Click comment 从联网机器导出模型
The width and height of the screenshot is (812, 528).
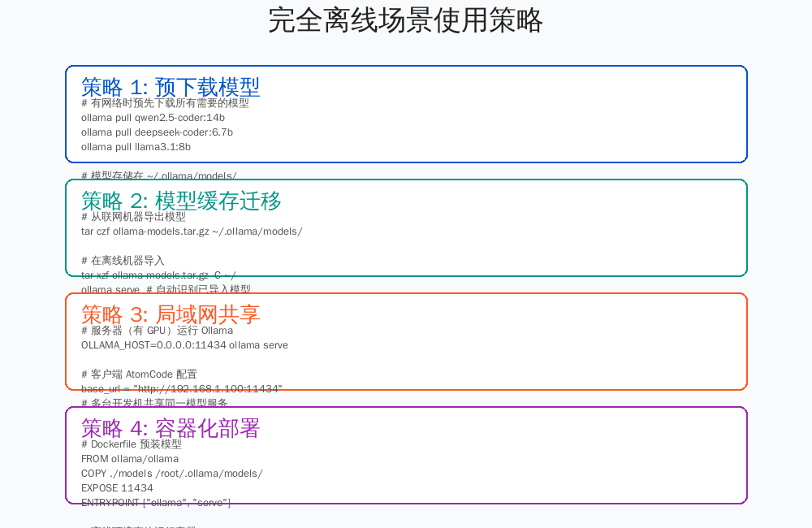(133, 217)
